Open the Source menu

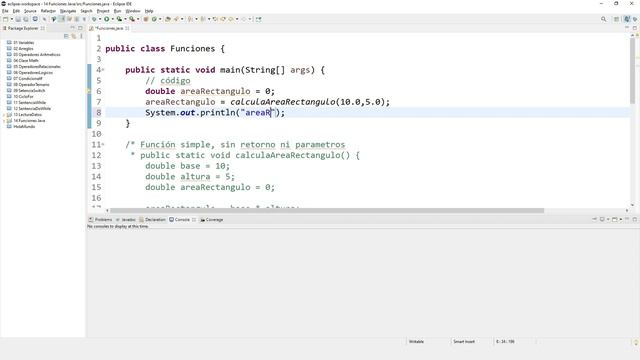30,11
